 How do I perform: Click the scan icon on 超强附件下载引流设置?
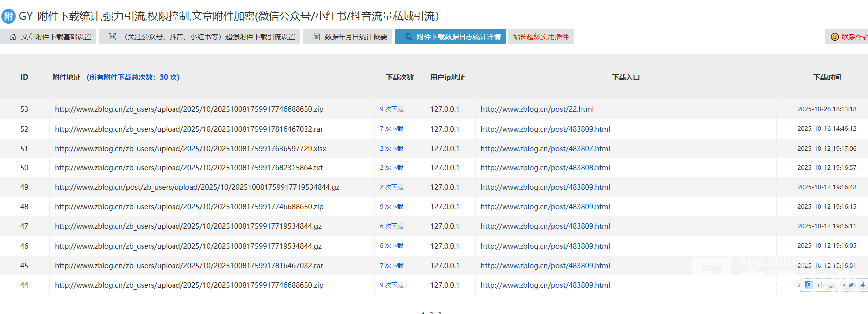pos(112,37)
